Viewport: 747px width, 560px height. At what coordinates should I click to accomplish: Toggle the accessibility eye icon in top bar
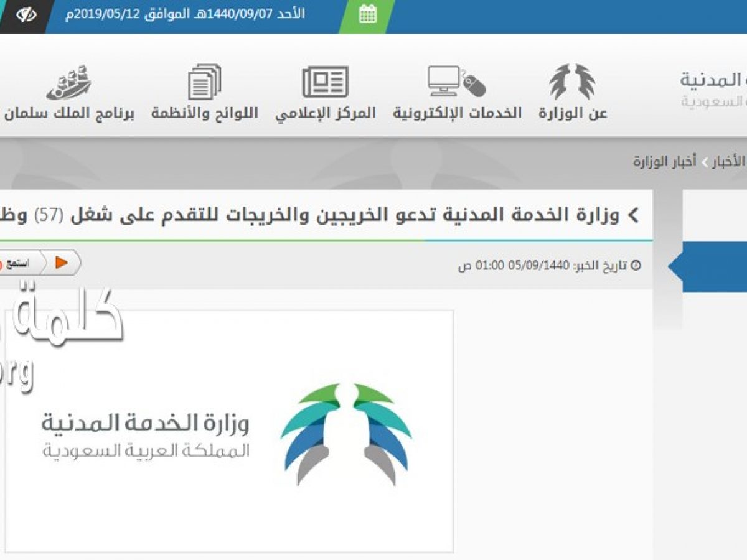coord(25,15)
